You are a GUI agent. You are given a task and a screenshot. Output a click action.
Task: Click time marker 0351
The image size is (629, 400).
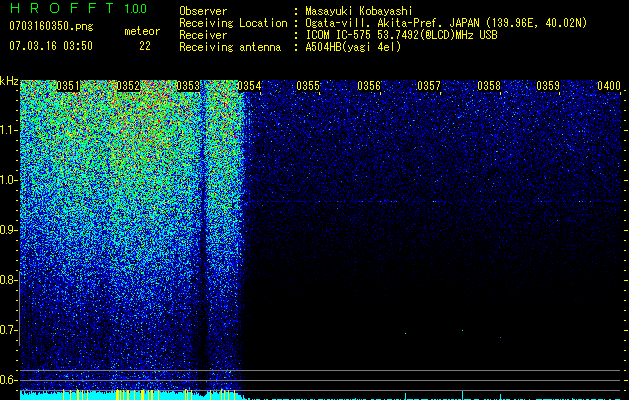[x=68, y=86]
